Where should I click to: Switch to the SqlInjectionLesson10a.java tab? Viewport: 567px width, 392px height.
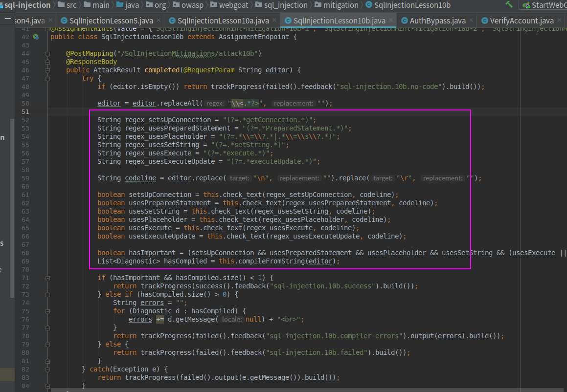223,21
